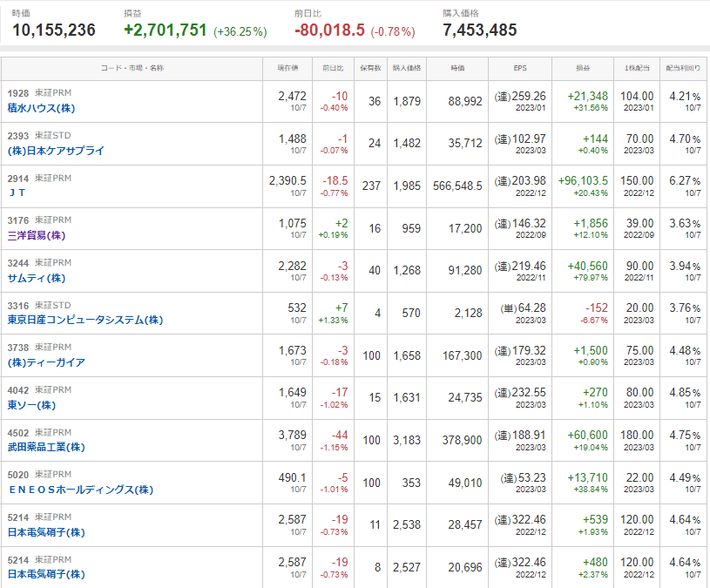Image resolution: width=710 pixels, height=588 pixels.
Task: Click the 現在値 column header
Action: click(x=287, y=68)
